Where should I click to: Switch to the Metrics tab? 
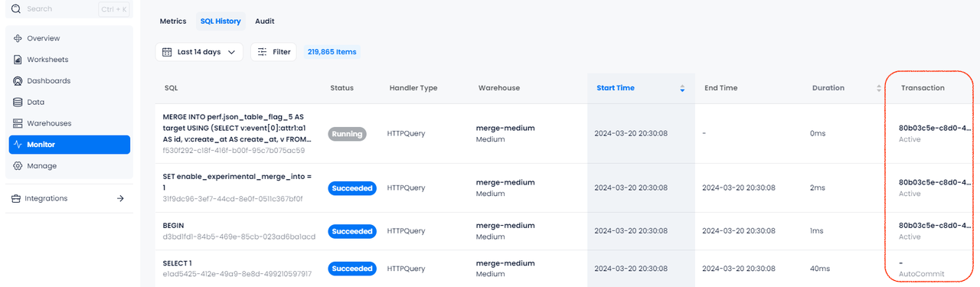coord(173,21)
